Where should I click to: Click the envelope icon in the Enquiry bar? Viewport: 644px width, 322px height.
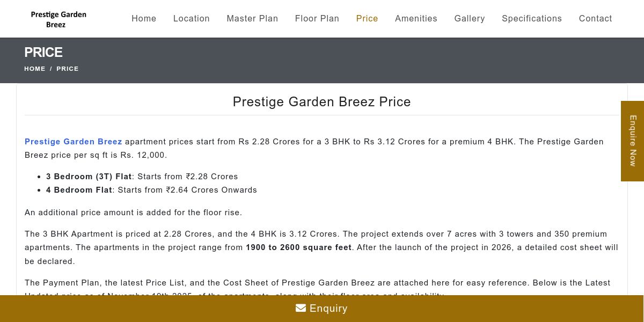301,308
